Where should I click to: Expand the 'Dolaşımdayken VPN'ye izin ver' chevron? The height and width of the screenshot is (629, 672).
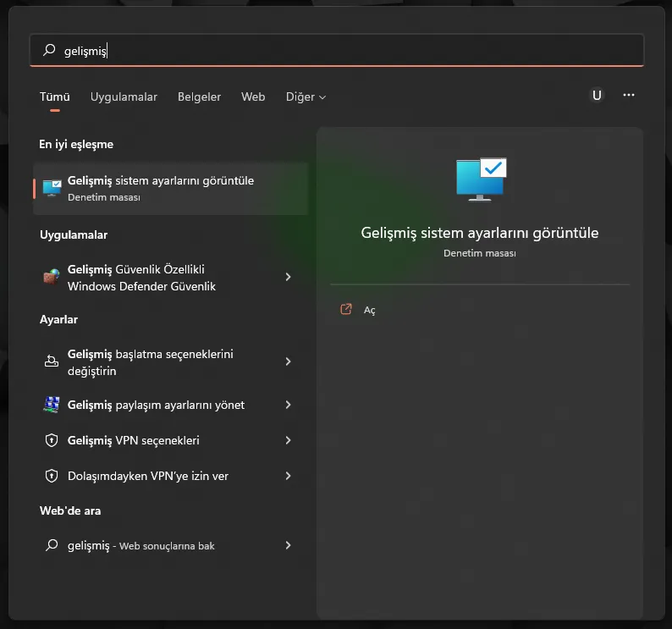click(x=289, y=476)
